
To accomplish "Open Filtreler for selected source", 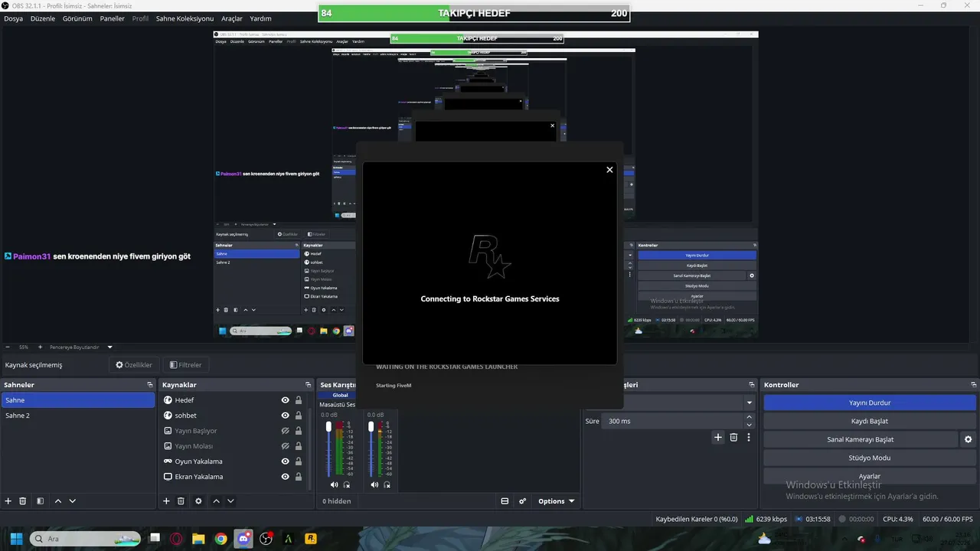I will tap(185, 365).
